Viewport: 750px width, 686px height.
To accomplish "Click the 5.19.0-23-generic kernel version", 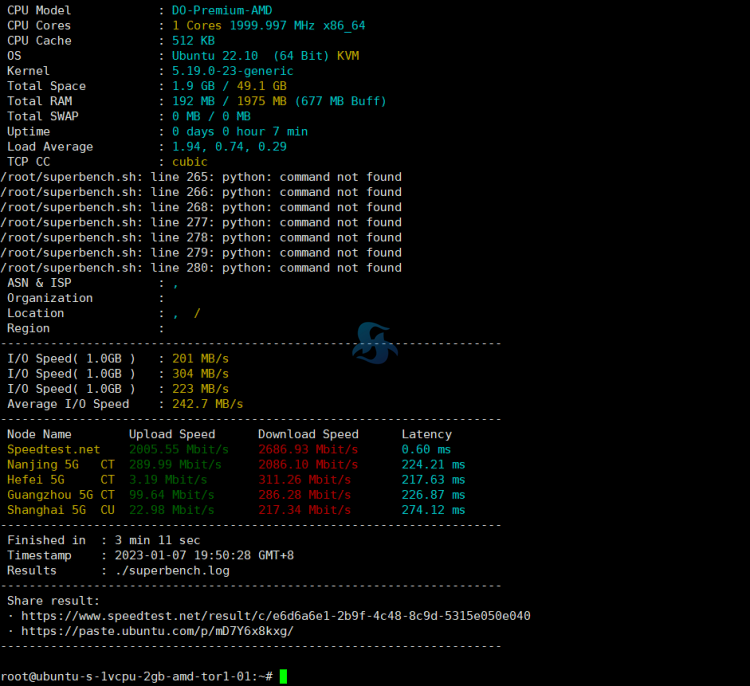I will click(233, 71).
